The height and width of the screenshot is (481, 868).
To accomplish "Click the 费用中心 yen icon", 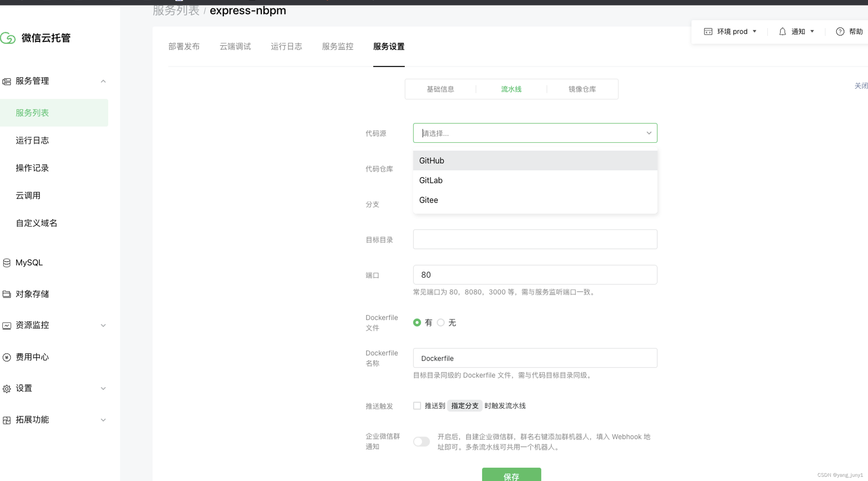I will (7, 357).
